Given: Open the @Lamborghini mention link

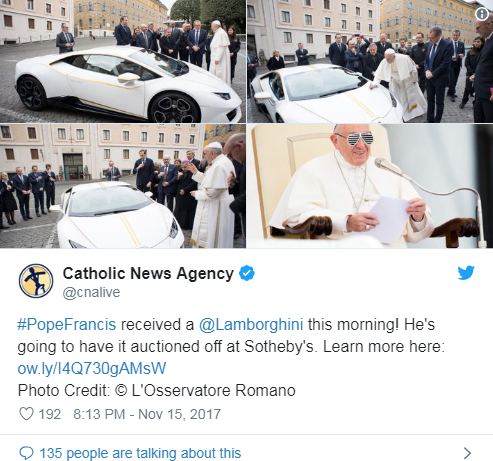Looking at the screenshot, I should coord(251,324).
